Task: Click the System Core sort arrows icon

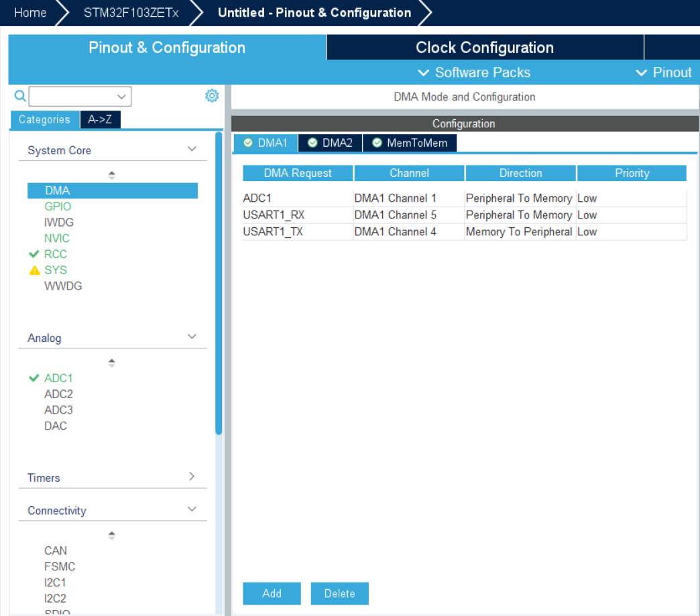Action: tap(111, 176)
